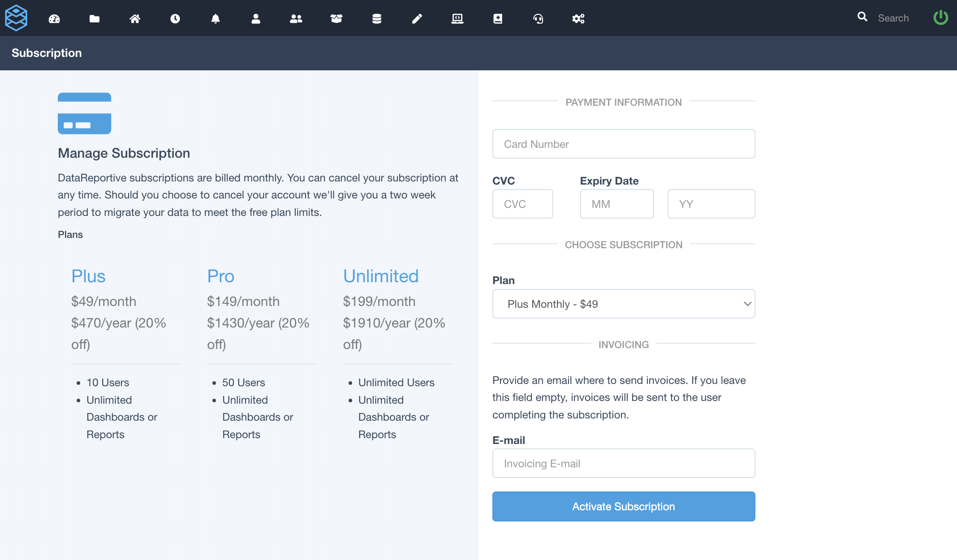Focus the Search field in navbar
The width and height of the screenshot is (957, 560).
coord(893,18)
